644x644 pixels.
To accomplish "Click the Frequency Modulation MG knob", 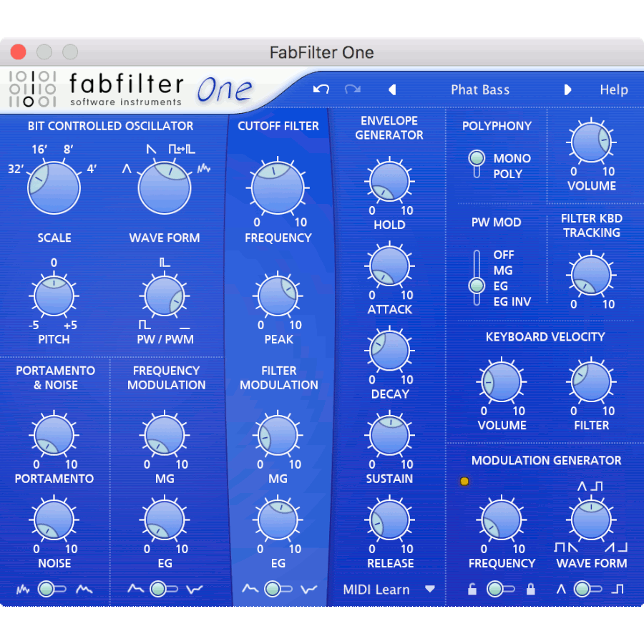I will coord(165,435).
